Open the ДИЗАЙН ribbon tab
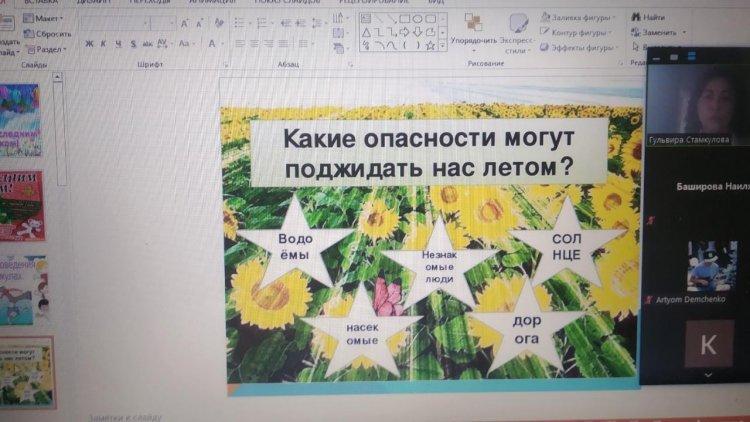The width and height of the screenshot is (750, 422). 94,2
